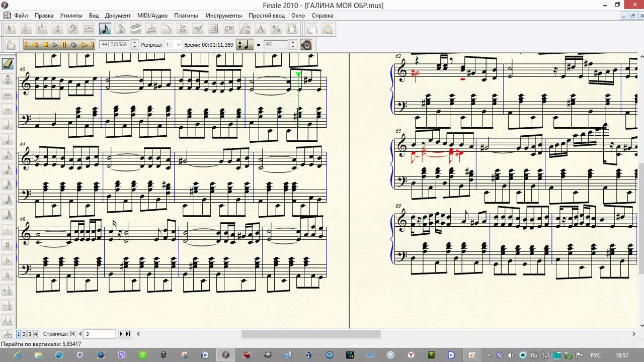Switch to layer 2
The image size is (644, 362).
(x=24, y=334)
